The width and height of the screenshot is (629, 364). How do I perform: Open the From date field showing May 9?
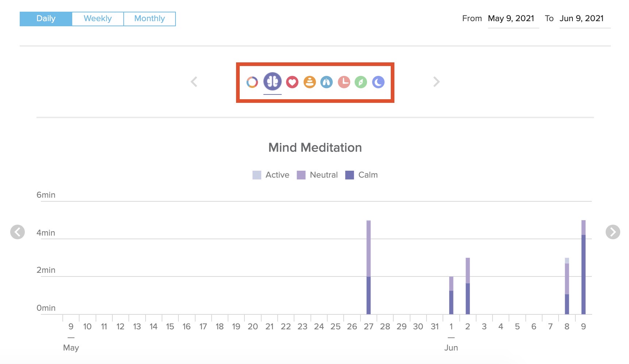point(512,18)
